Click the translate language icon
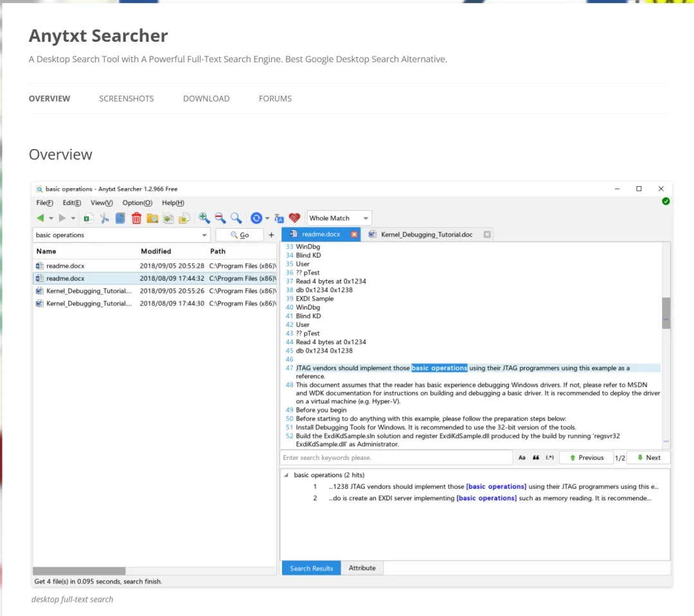Viewport: 694px width, 616px height. (279, 218)
